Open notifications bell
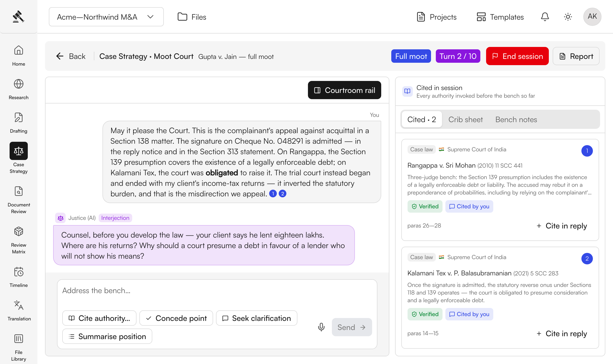613x364 pixels. point(545,17)
